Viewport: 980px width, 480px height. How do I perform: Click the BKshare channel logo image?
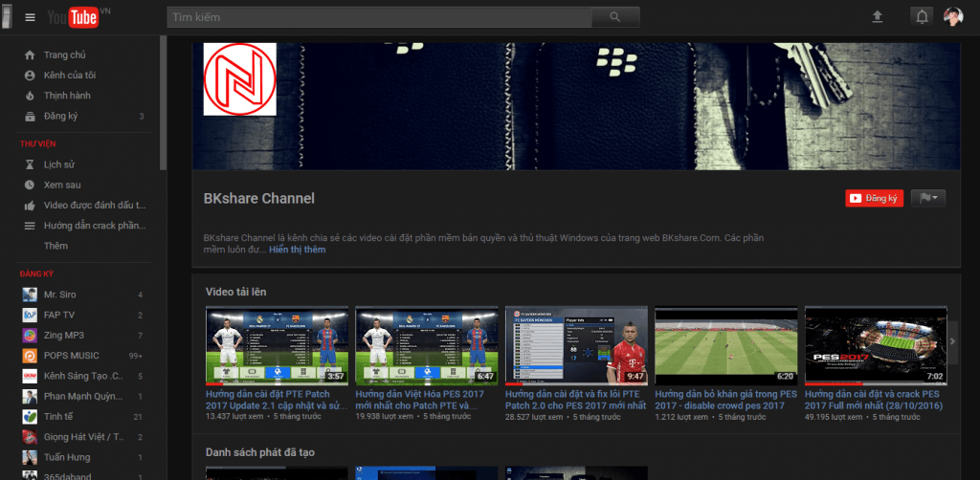240,79
